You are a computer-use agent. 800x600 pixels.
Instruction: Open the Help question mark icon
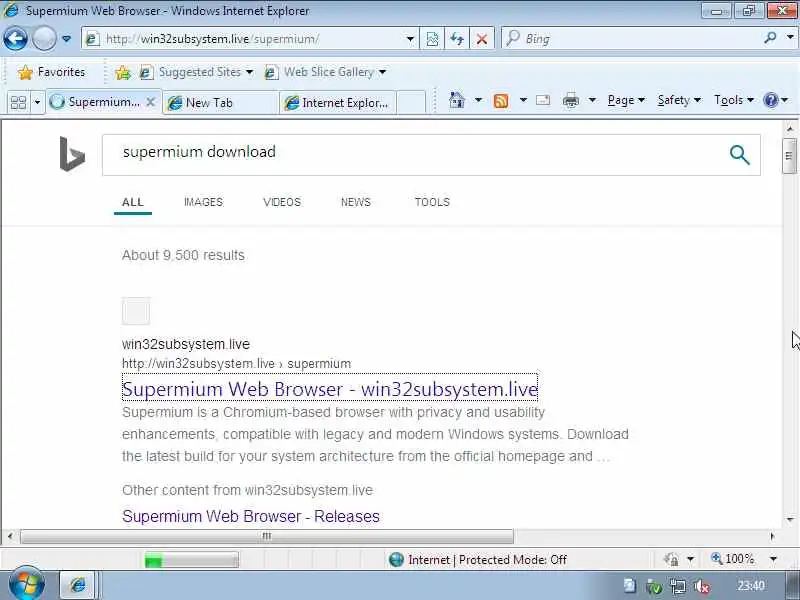point(771,100)
